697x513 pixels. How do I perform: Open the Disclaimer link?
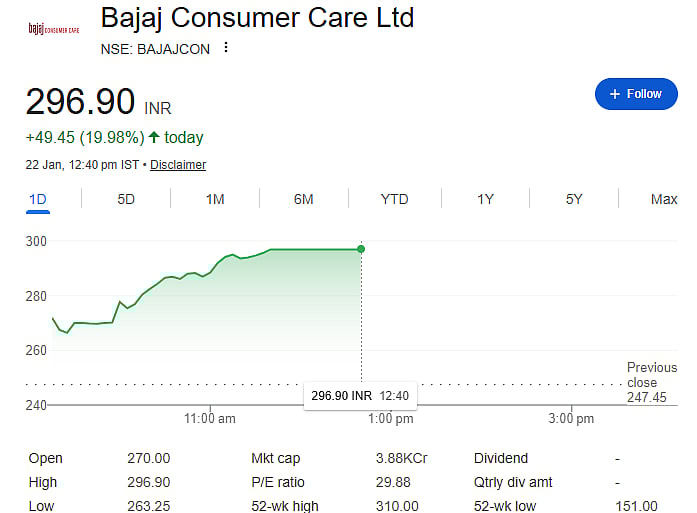(178, 165)
